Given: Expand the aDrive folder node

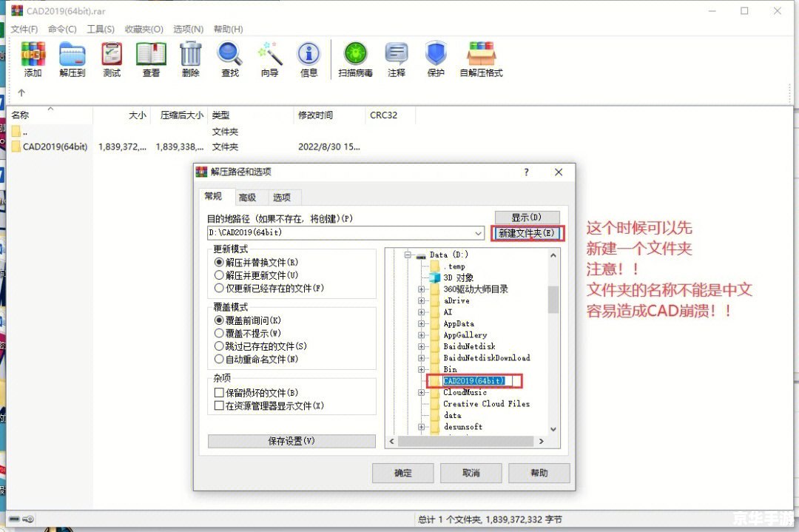Looking at the screenshot, I should [422, 300].
